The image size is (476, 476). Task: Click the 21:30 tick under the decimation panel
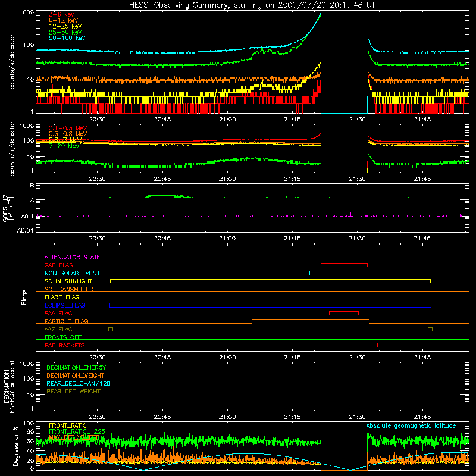point(358,417)
